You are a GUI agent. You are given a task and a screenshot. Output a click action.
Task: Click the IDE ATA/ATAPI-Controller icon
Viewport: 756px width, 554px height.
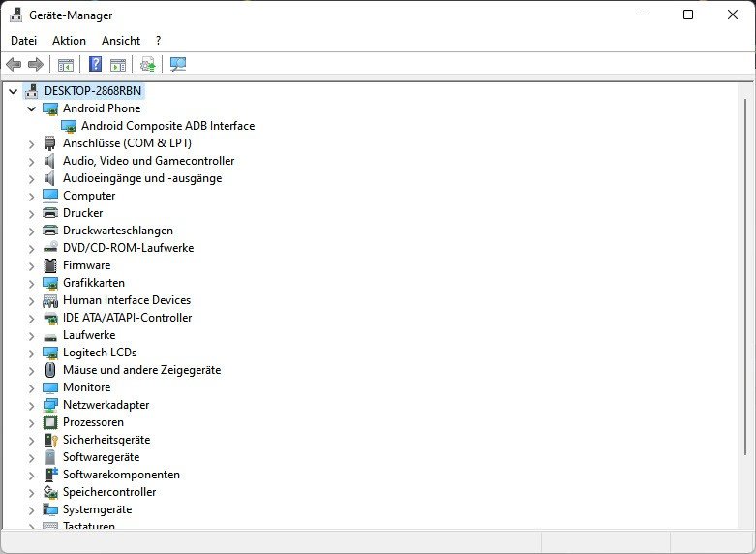(x=50, y=318)
